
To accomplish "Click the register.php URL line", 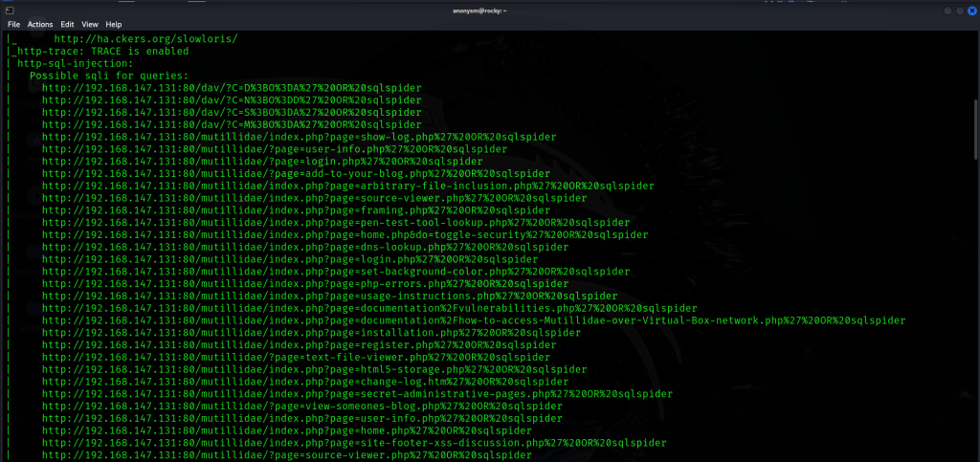I will click(x=300, y=345).
